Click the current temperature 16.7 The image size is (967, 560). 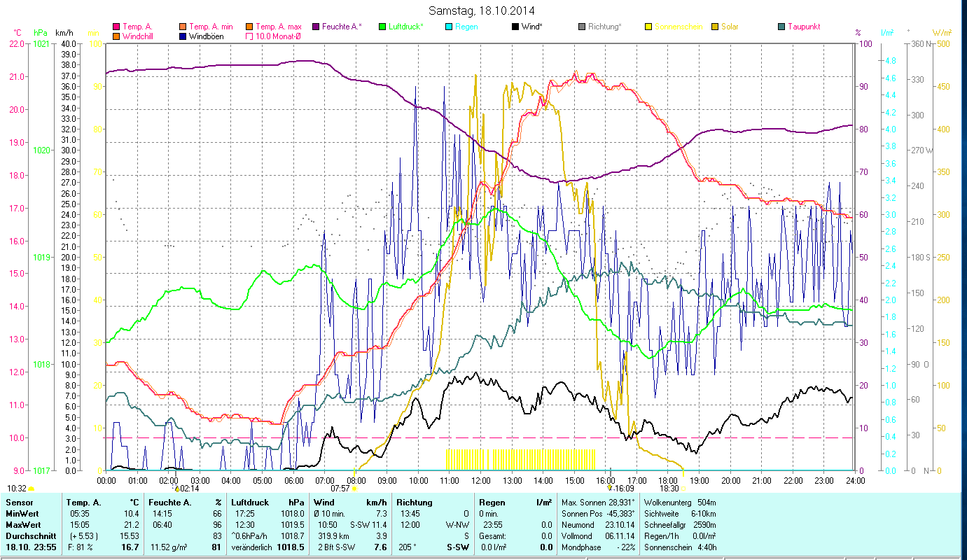tap(132, 547)
